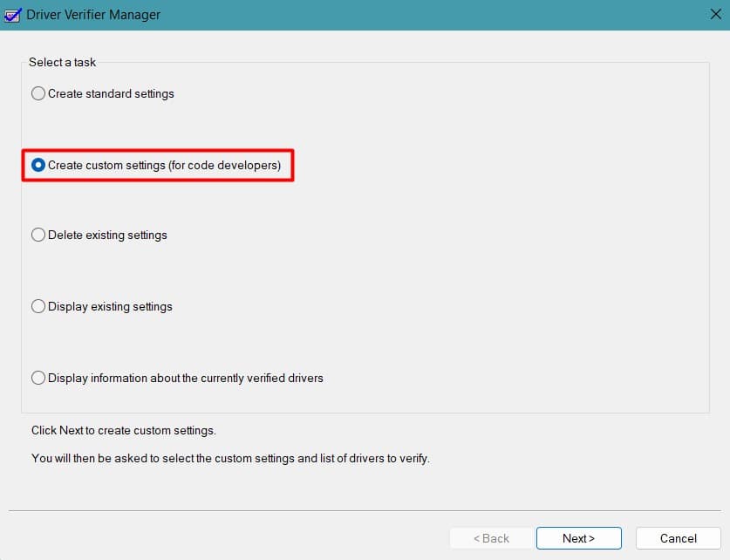The image size is (730, 560).
Task: Close the Driver Verifier Manager window
Action: 715,15
